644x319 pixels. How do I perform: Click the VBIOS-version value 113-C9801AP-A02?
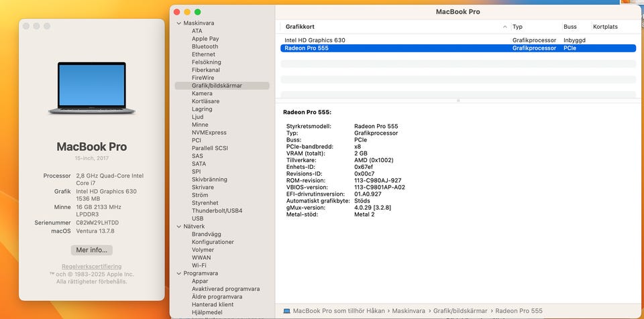coord(380,187)
